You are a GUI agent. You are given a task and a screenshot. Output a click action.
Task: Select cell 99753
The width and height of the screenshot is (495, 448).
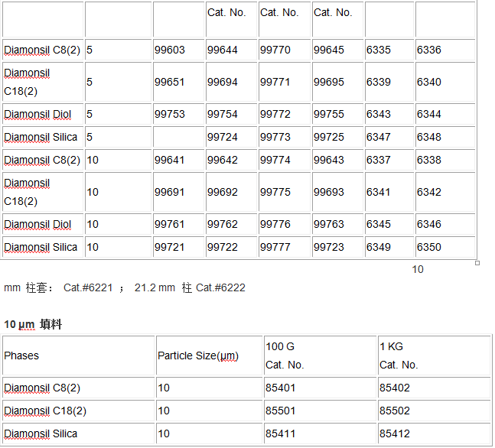click(x=178, y=114)
